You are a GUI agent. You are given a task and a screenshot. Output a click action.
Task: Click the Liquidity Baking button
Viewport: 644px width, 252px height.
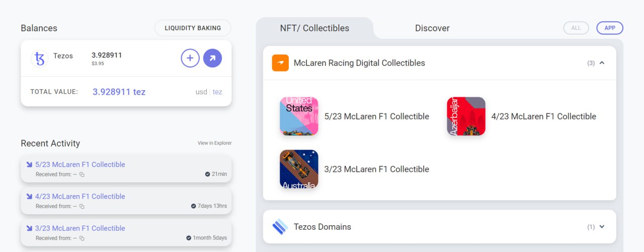pyautogui.click(x=193, y=28)
